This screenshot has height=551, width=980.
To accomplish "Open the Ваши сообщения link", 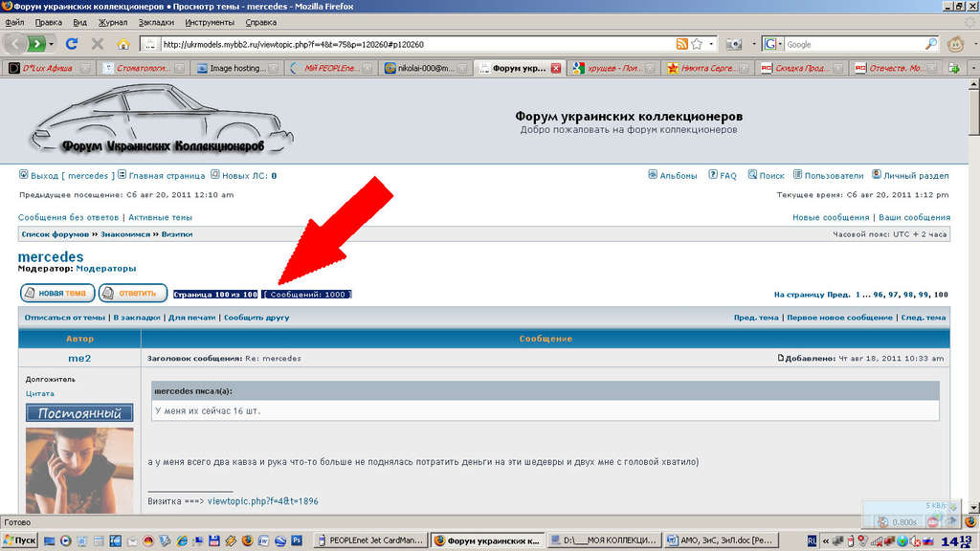I will [914, 217].
